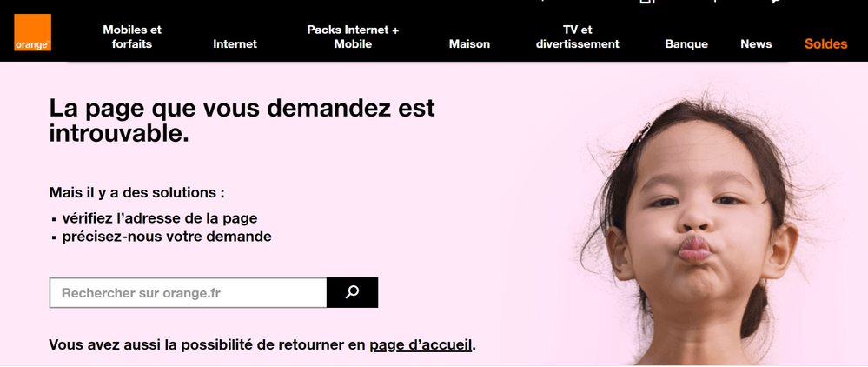
Task: Open the Internet menu item
Action: pos(235,43)
